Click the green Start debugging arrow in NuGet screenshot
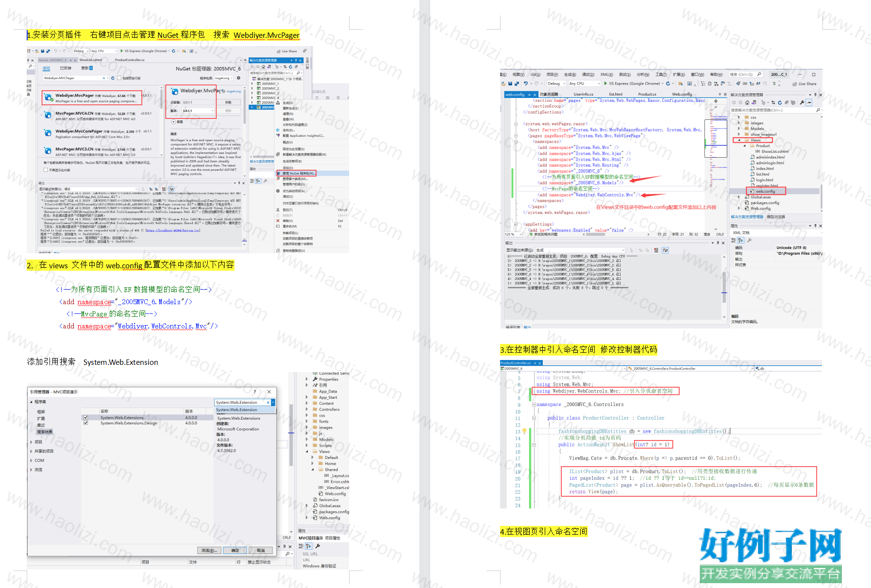The height and width of the screenshot is (588, 871). [x=122, y=51]
